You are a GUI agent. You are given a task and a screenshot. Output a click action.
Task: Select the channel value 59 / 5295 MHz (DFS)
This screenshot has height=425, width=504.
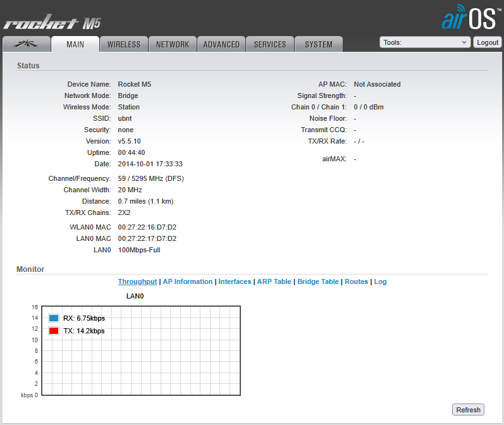(x=151, y=178)
